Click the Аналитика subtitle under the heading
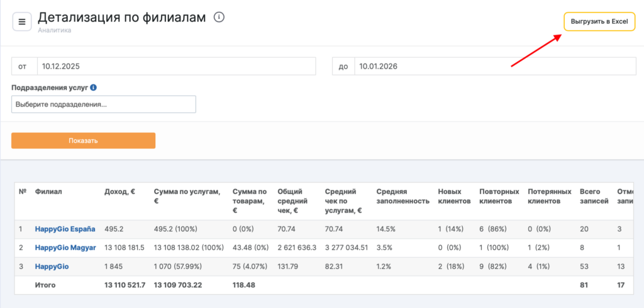 pos(54,30)
